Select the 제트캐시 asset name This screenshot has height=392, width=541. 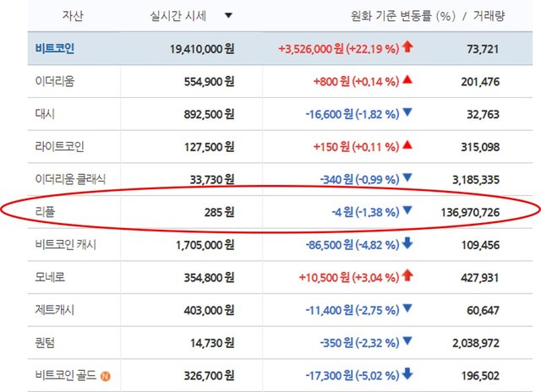[54, 310]
